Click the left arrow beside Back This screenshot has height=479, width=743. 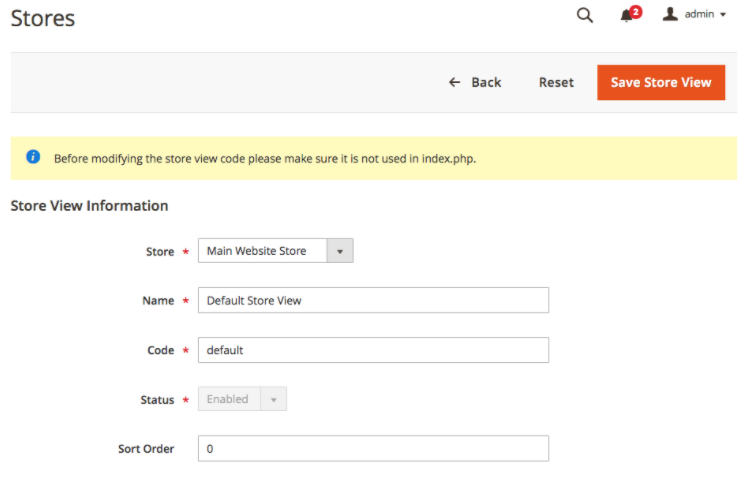coord(455,82)
